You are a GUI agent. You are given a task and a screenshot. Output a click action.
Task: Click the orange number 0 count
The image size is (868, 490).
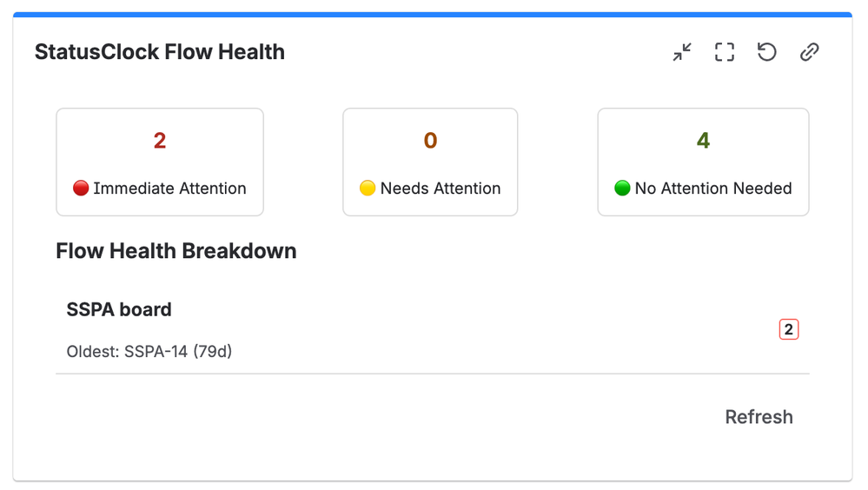click(431, 141)
